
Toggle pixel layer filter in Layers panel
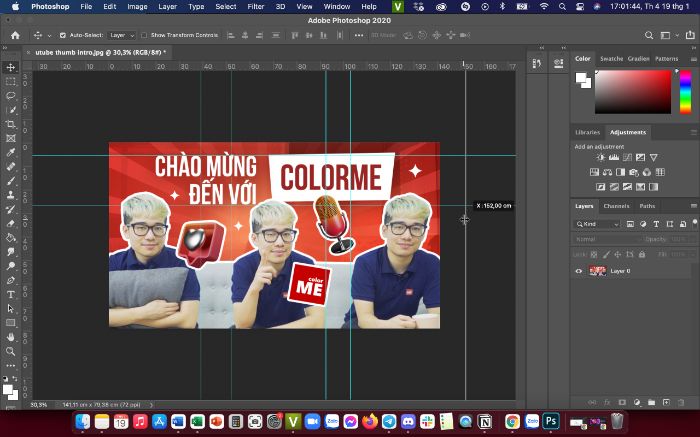click(x=630, y=224)
